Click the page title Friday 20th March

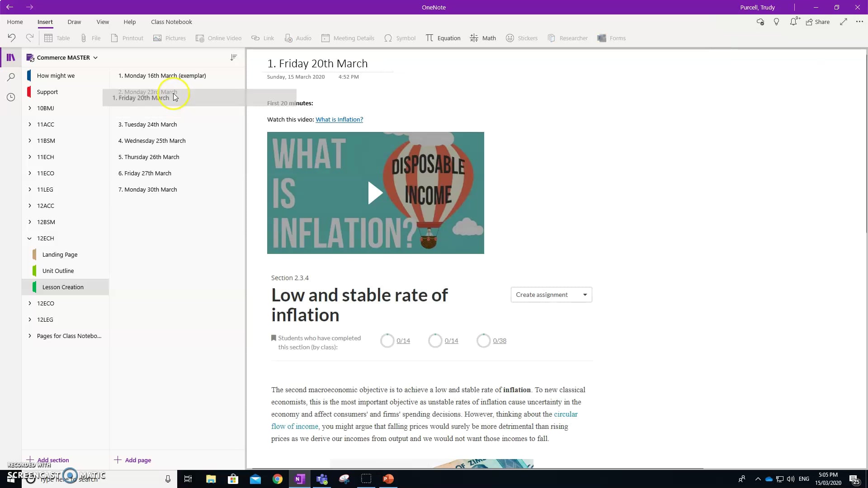(317, 63)
